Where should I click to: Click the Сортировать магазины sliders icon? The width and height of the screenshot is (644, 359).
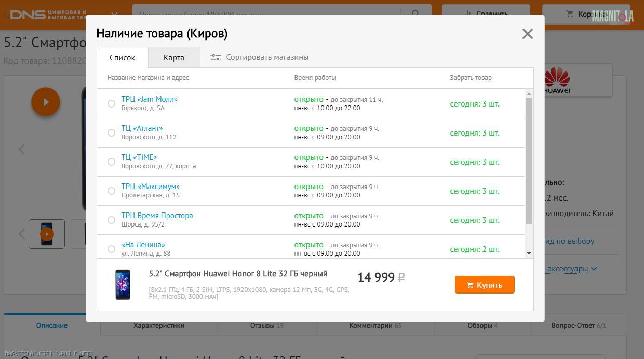pos(216,57)
